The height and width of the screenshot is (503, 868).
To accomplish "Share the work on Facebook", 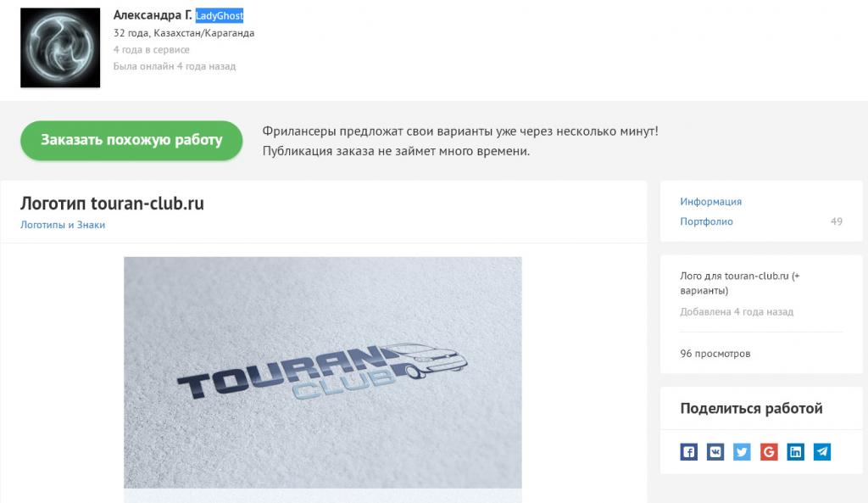I will 688,451.
